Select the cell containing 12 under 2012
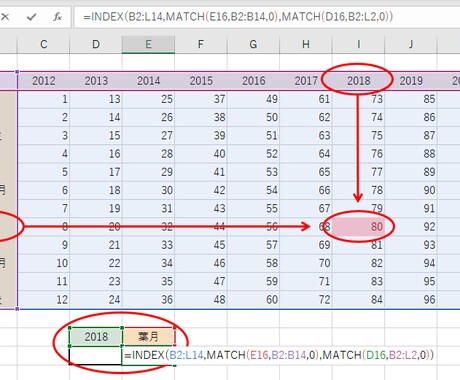Image resolution: width=460 pixels, height=380 pixels. [x=44, y=299]
